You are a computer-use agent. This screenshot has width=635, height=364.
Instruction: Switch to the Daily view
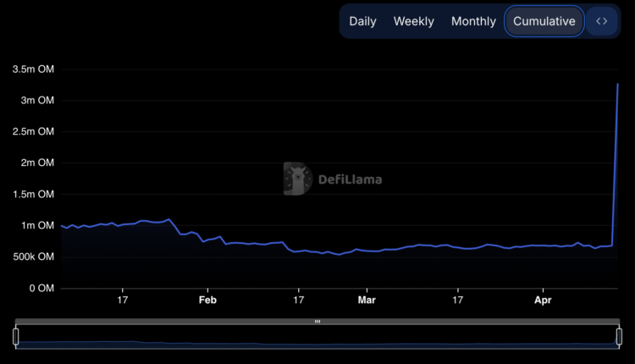pyautogui.click(x=362, y=21)
